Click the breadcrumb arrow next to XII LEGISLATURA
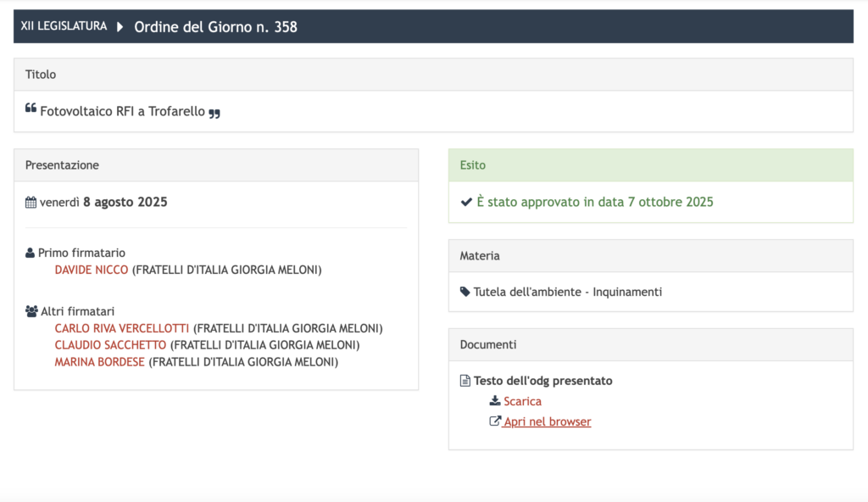The height and width of the screenshot is (502, 868). pos(120,26)
